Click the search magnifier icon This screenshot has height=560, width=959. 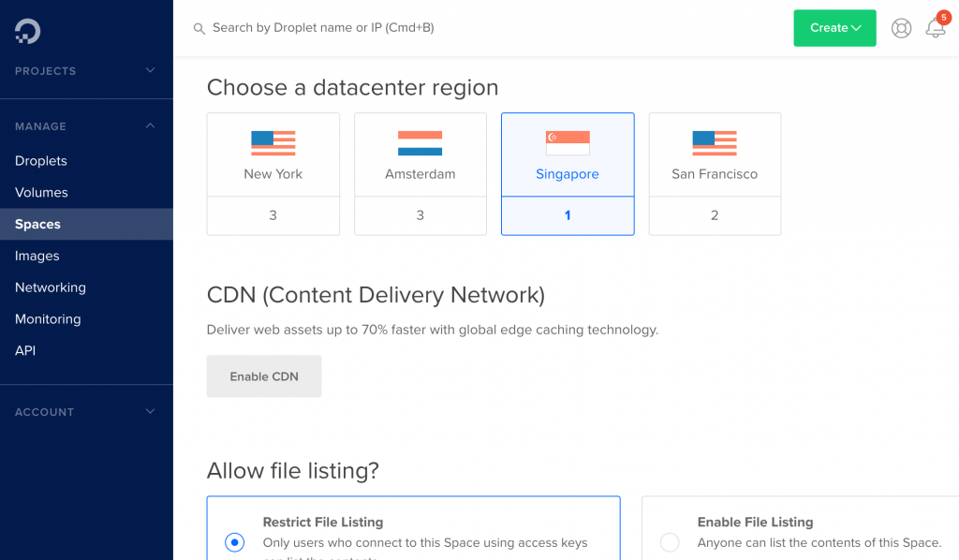199,29
